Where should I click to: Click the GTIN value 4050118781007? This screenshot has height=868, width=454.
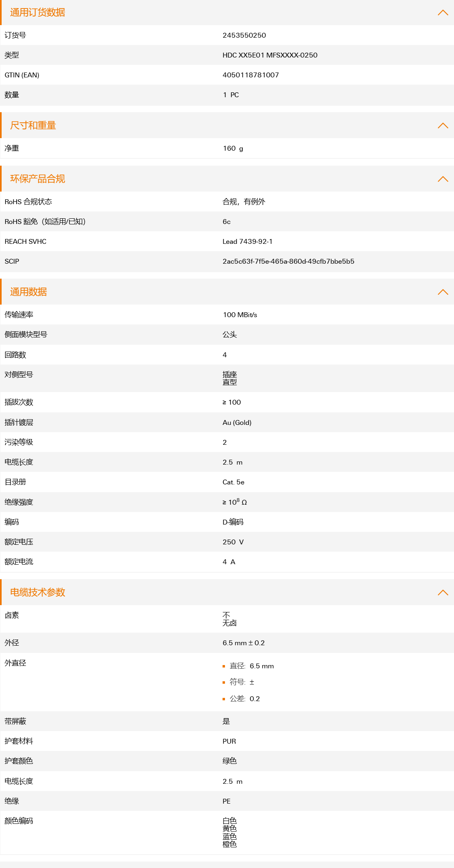250,75
